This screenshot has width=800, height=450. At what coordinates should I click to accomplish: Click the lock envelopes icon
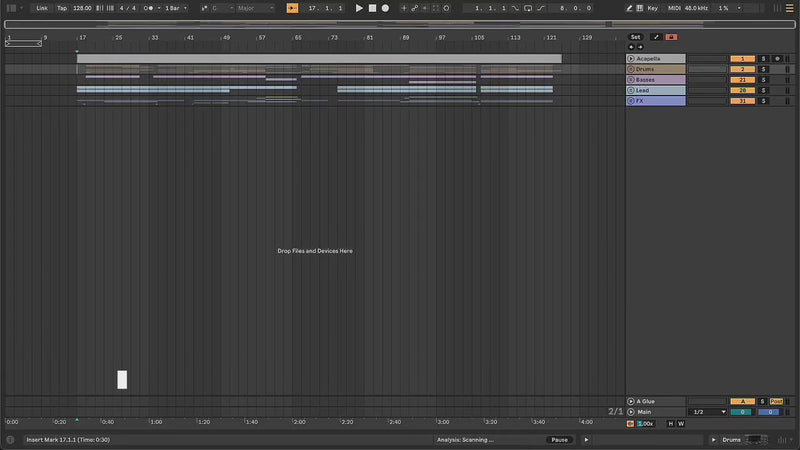click(671, 37)
